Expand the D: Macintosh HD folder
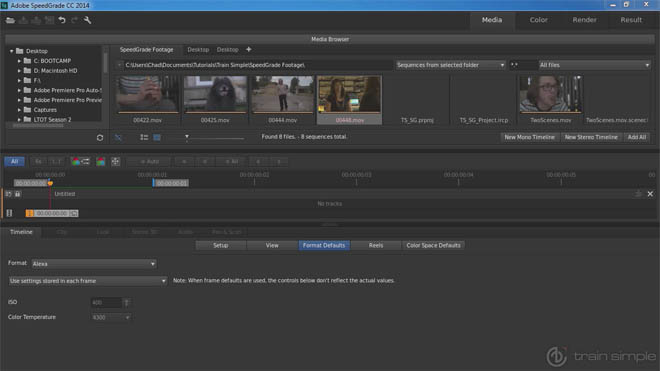This screenshot has height=371, width=660. (19, 70)
